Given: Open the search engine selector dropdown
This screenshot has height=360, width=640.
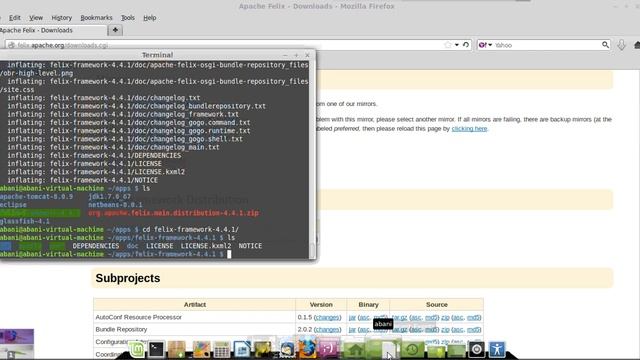Looking at the screenshot, I should coord(485,45).
